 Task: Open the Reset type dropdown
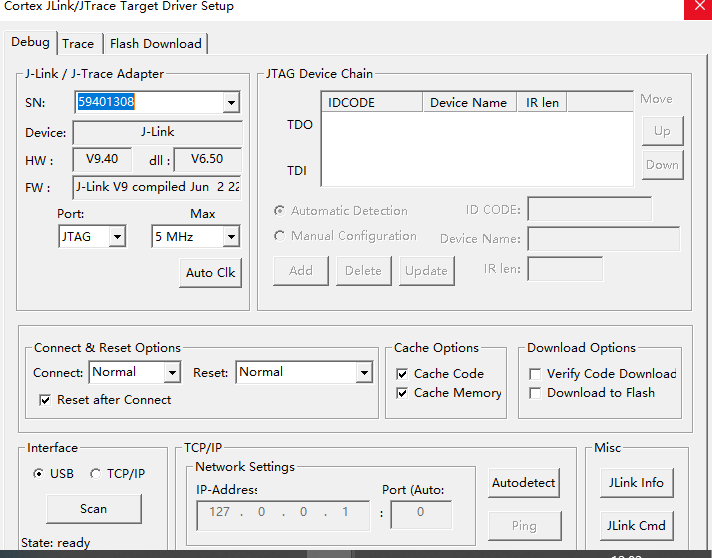[x=364, y=373]
